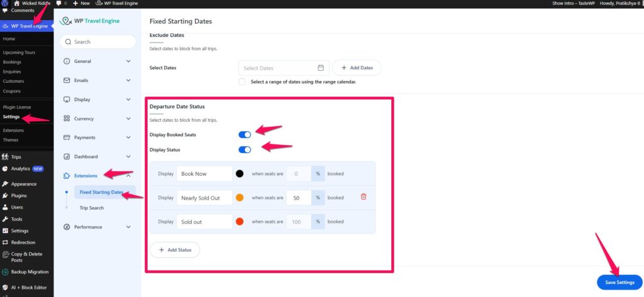Expand the Currency section chevron
The image size is (644, 297).
[x=128, y=119]
